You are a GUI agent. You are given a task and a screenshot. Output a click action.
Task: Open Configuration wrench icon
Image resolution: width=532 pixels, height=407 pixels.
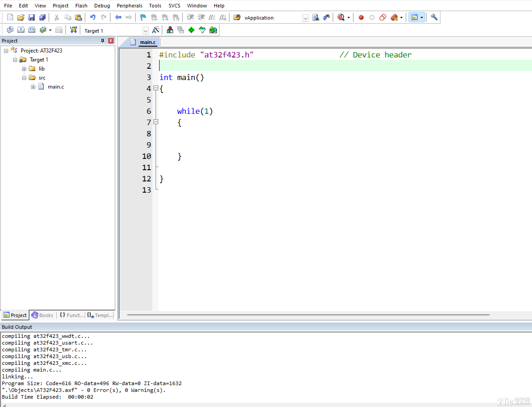tap(434, 17)
